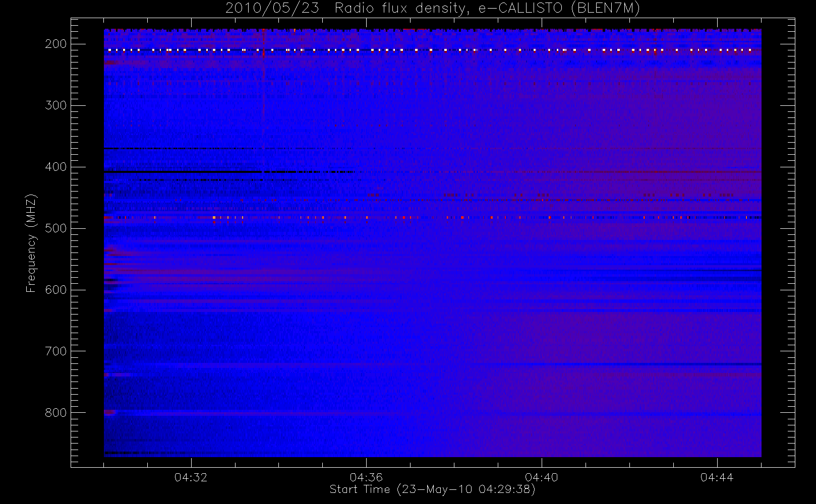The width and height of the screenshot is (816, 504).
Task: Click the 600 frequency tick label
Action: point(56,290)
